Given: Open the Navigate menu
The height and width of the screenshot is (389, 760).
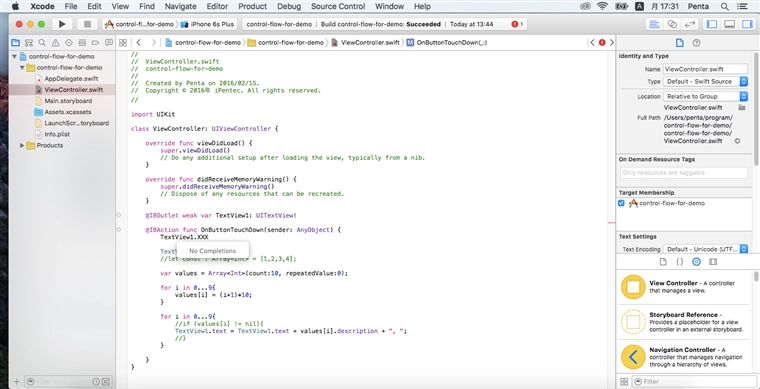Looking at the screenshot, I should click(x=180, y=6).
